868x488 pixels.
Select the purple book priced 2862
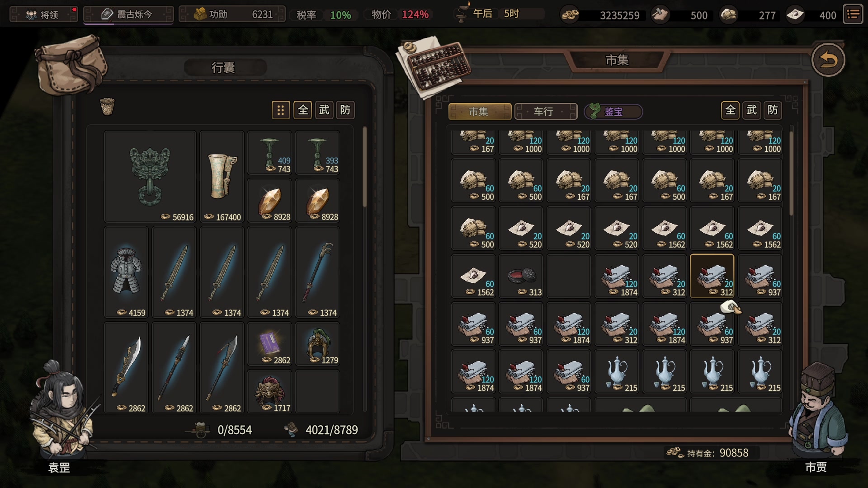pos(269,344)
